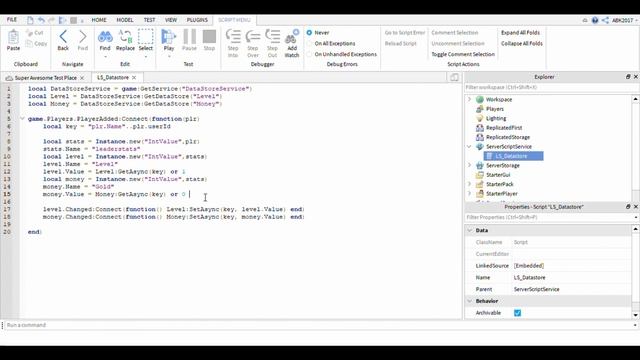Click the Lighting bulb icon in Explorer
This screenshot has width=640, height=360.
tap(480, 118)
